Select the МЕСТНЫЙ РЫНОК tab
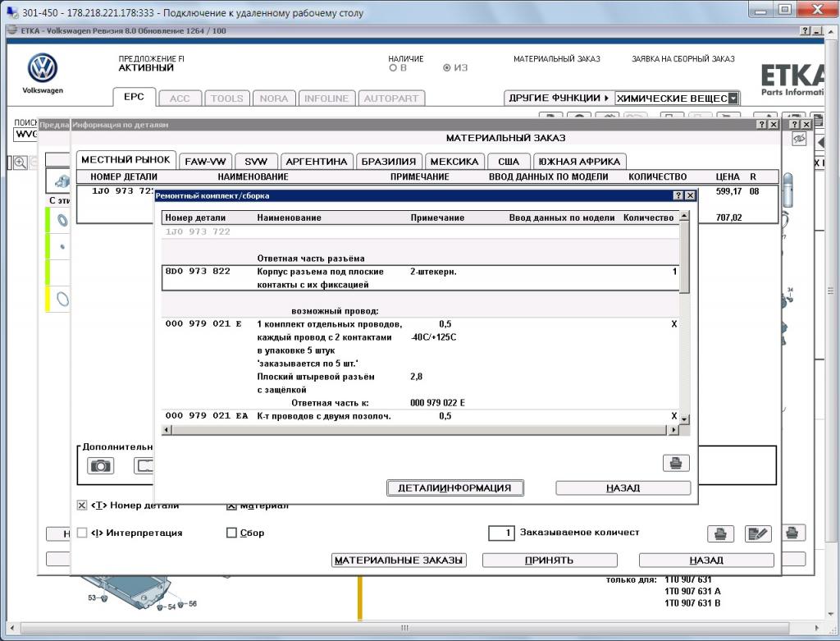This screenshot has height=641, width=840. (126, 160)
